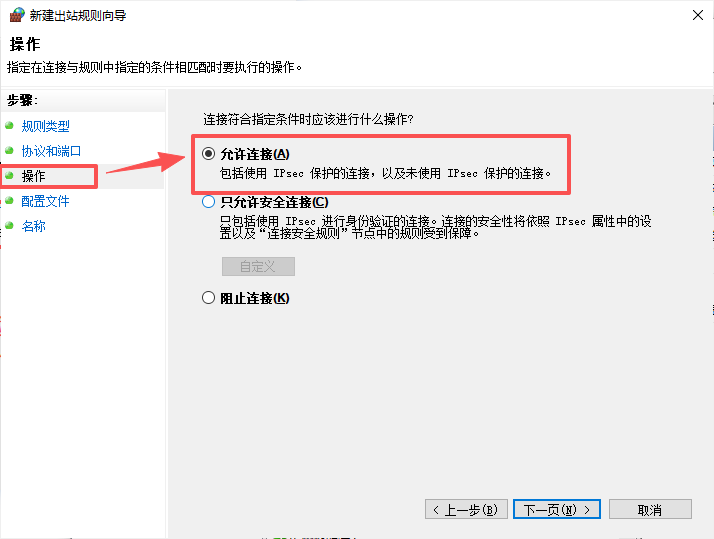This screenshot has height=539, width=714.
Task: Continue with 下一页(N) button
Action: (556, 509)
